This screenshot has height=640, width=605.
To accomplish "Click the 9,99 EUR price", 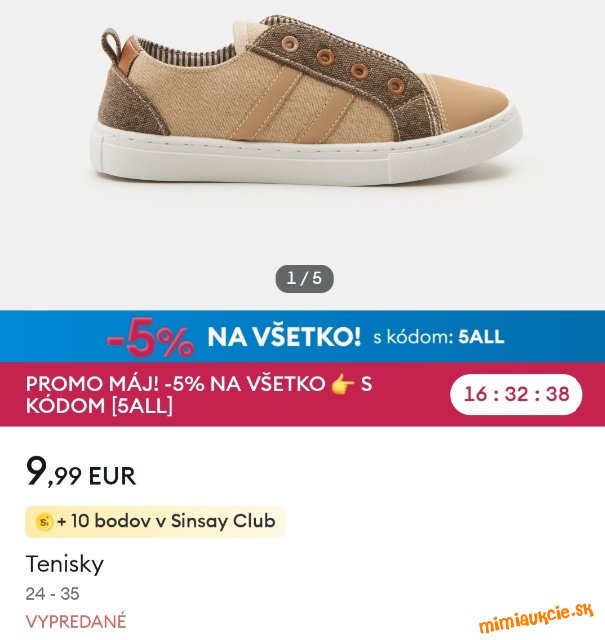I will click(x=81, y=473).
